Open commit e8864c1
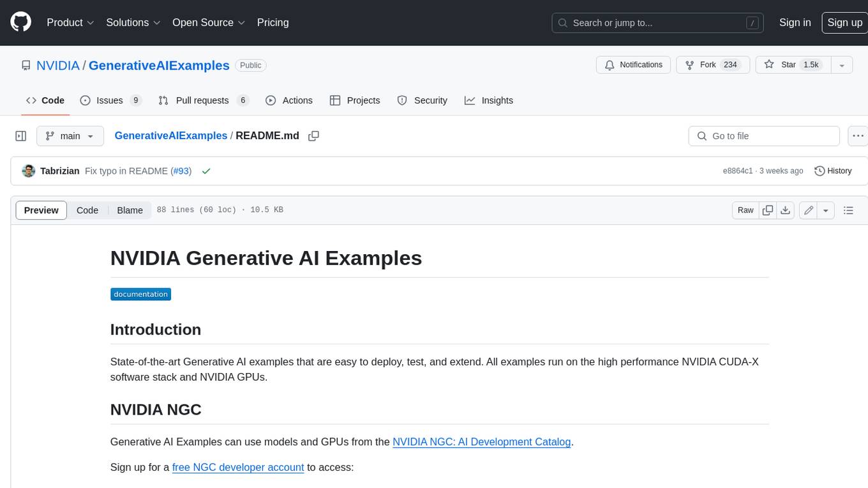The width and height of the screenshot is (868, 488). 738,171
